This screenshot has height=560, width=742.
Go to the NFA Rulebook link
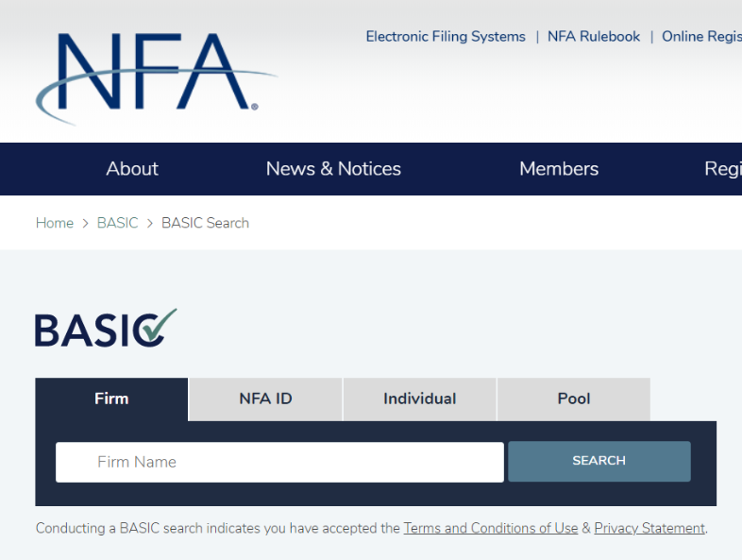tap(594, 37)
